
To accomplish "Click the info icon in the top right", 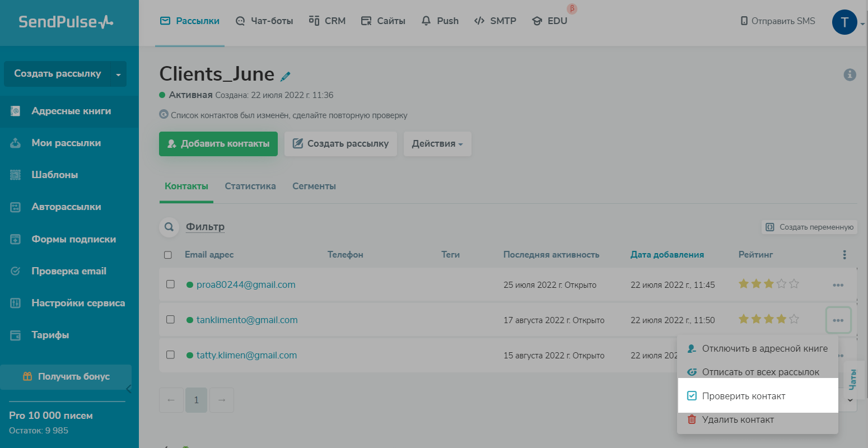I will click(850, 74).
